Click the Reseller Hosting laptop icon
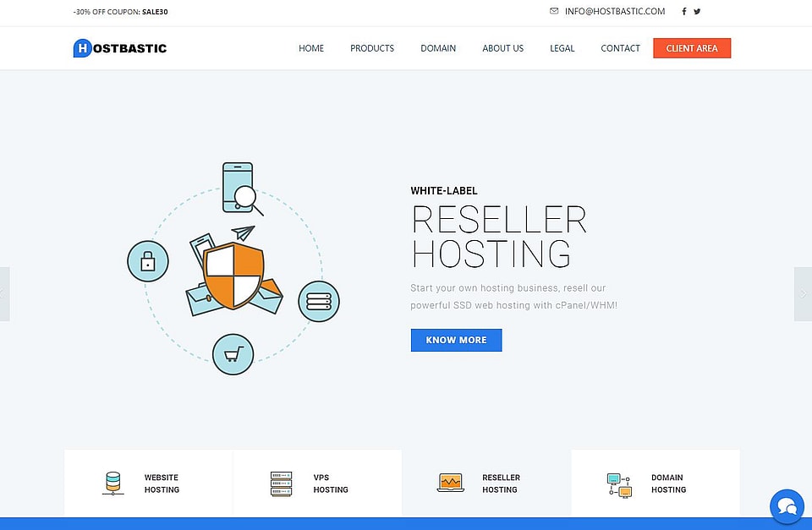812x530 pixels. 451,483
